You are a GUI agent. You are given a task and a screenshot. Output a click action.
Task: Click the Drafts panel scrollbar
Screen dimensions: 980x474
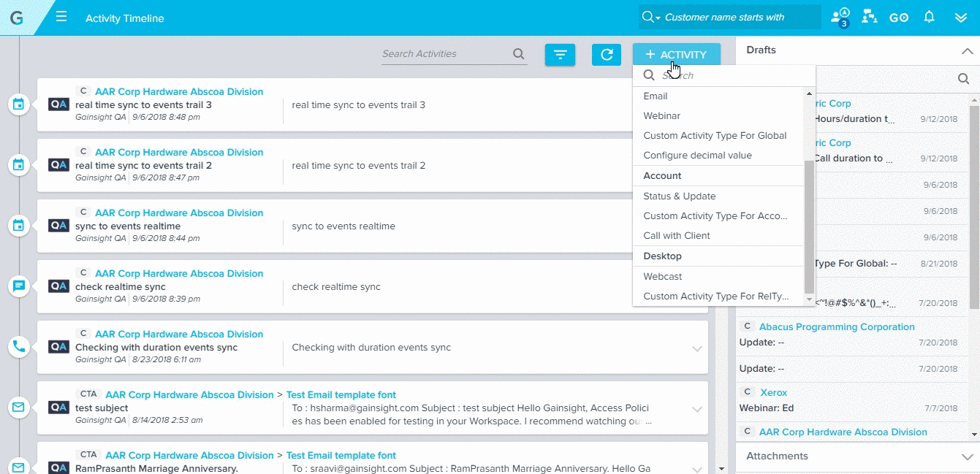[x=974, y=208]
